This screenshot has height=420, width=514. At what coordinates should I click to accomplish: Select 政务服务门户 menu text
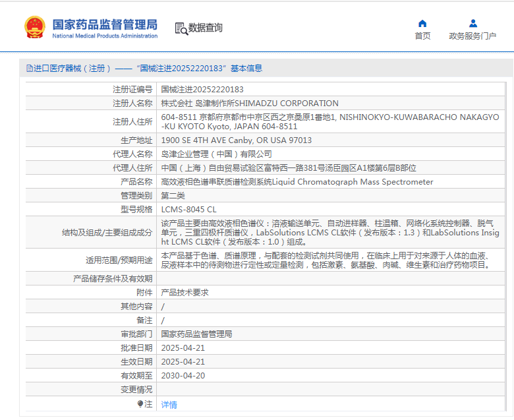pyautogui.click(x=472, y=36)
